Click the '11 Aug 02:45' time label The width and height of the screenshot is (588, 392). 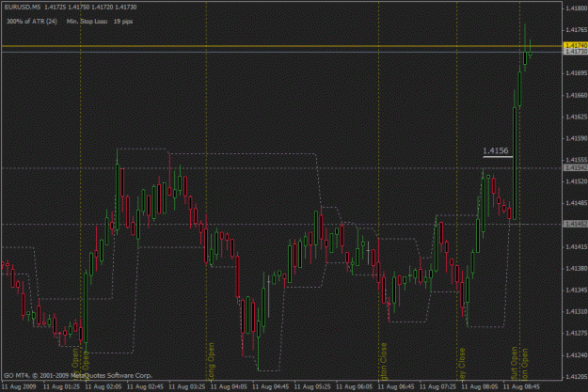pyautogui.click(x=145, y=386)
